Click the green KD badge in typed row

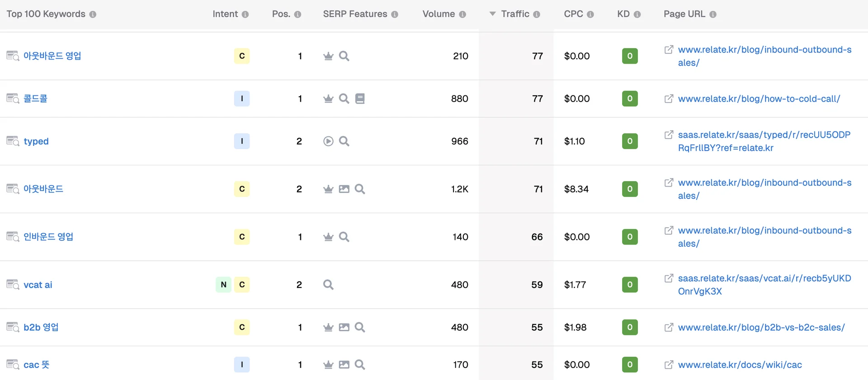(x=630, y=141)
